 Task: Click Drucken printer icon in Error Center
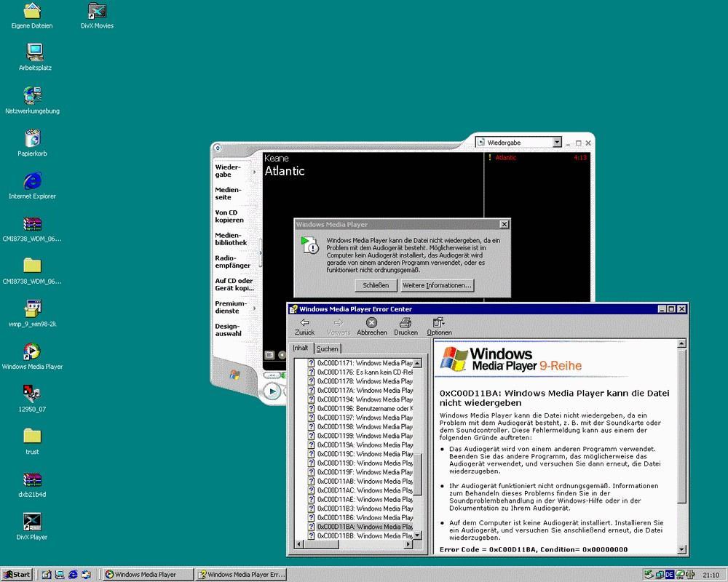(x=405, y=327)
